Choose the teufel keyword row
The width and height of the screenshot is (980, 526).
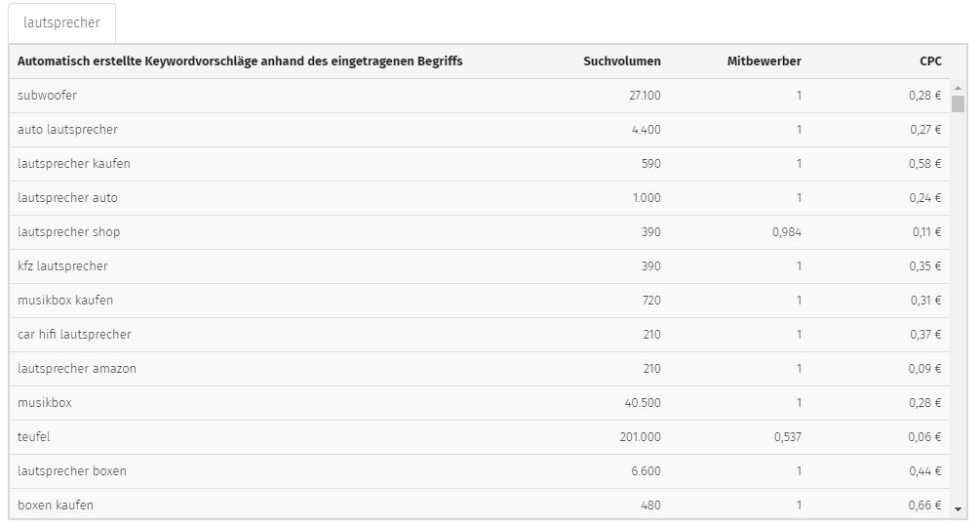click(480, 437)
